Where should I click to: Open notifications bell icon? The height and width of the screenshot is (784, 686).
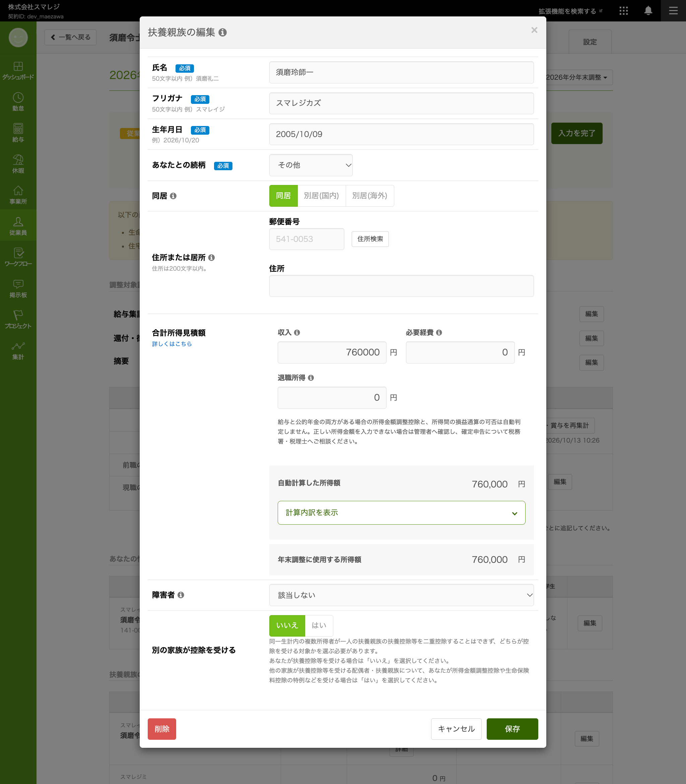point(648,11)
